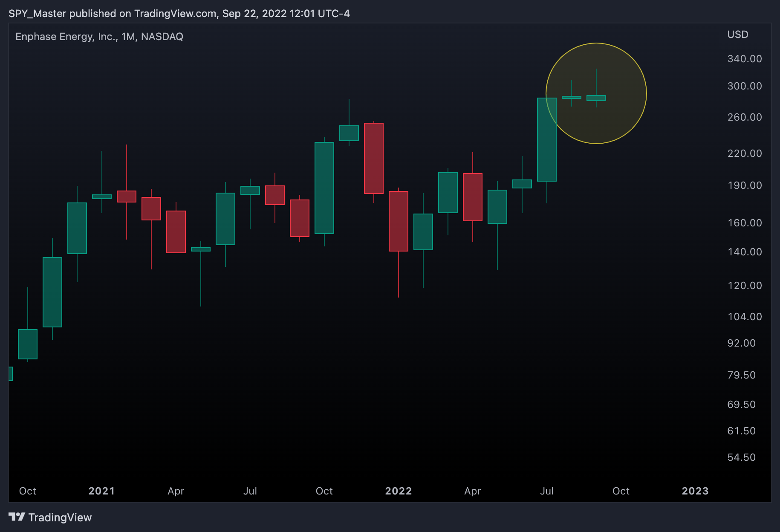Click the 2021 year label on time axis
This screenshot has height=532, width=780.
[x=101, y=491]
